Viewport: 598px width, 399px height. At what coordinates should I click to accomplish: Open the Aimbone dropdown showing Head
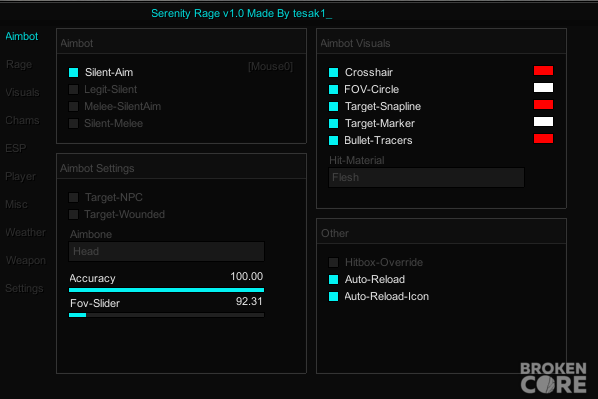coord(166,251)
